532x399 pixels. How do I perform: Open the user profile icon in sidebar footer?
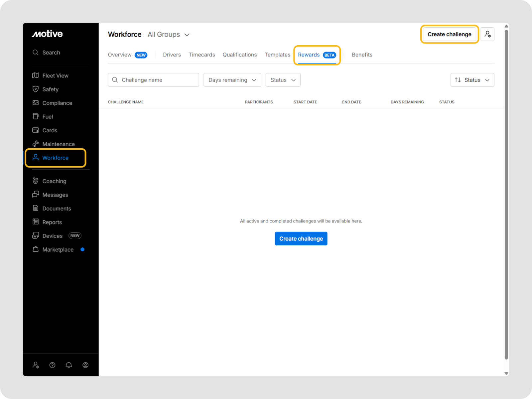point(85,365)
